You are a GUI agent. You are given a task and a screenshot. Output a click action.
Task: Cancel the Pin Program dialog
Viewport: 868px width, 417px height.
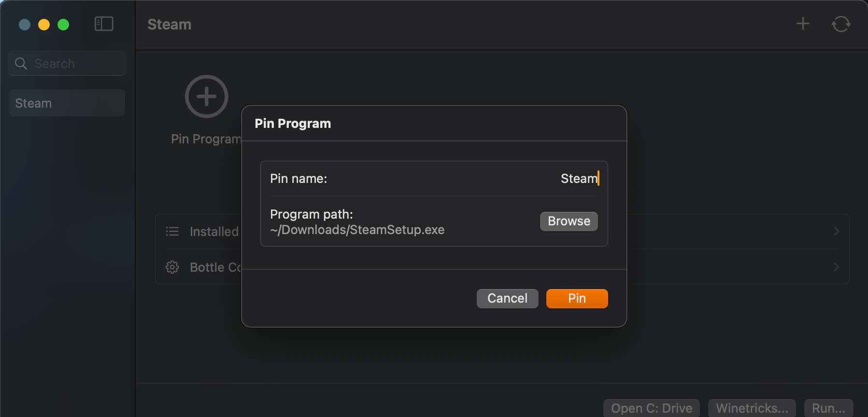coord(507,298)
